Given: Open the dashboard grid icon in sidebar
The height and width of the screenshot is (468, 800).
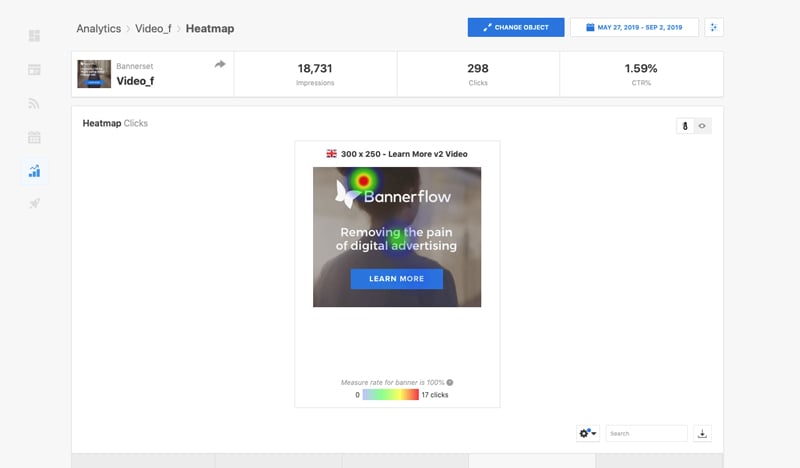Looking at the screenshot, I should pyautogui.click(x=34, y=36).
